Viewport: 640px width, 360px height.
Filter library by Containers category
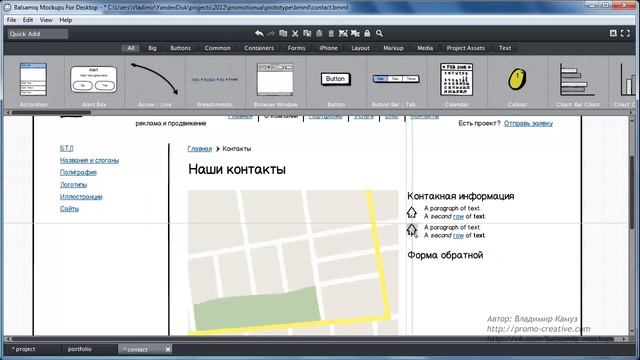259,48
